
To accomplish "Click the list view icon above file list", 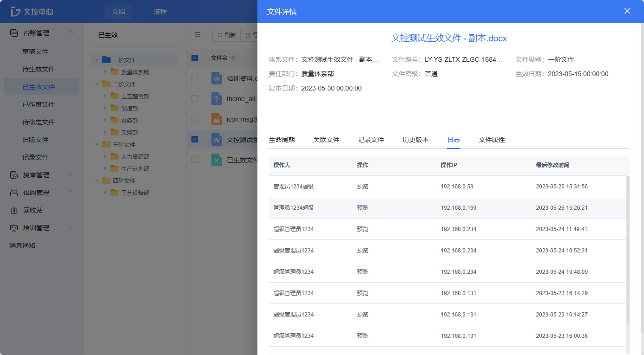I will 197,34.
